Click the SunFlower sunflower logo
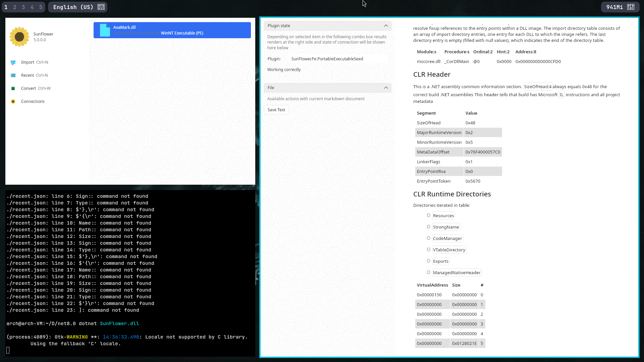Viewport: 644px width, 362px height. (x=19, y=37)
